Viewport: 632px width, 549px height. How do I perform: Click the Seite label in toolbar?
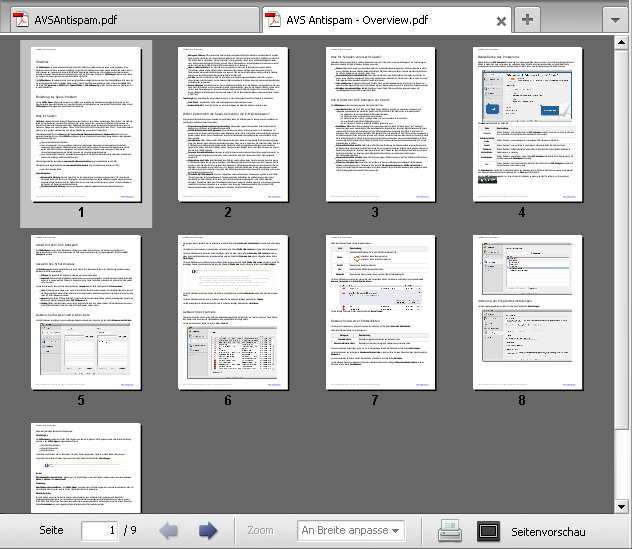tap(51, 530)
